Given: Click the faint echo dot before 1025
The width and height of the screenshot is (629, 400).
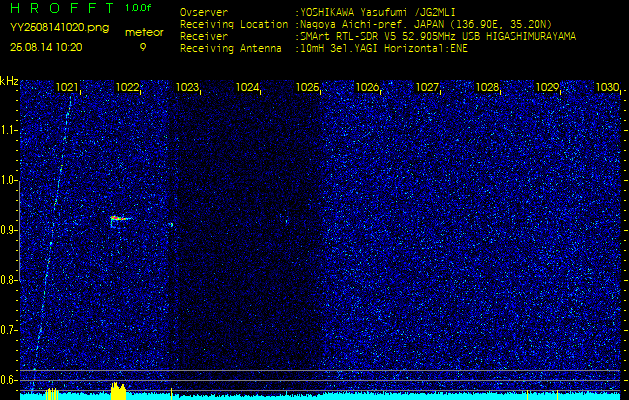Looking at the screenshot, I should coord(286,220).
